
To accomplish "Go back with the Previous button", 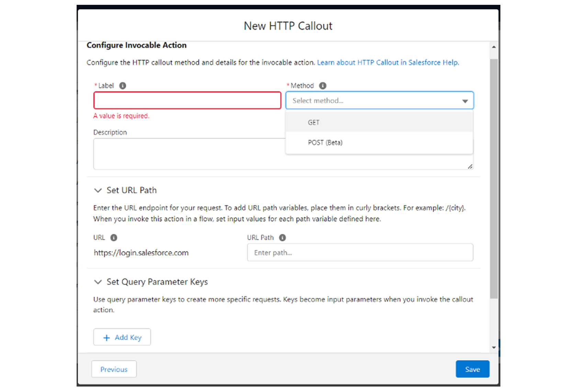I will click(114, 369).
